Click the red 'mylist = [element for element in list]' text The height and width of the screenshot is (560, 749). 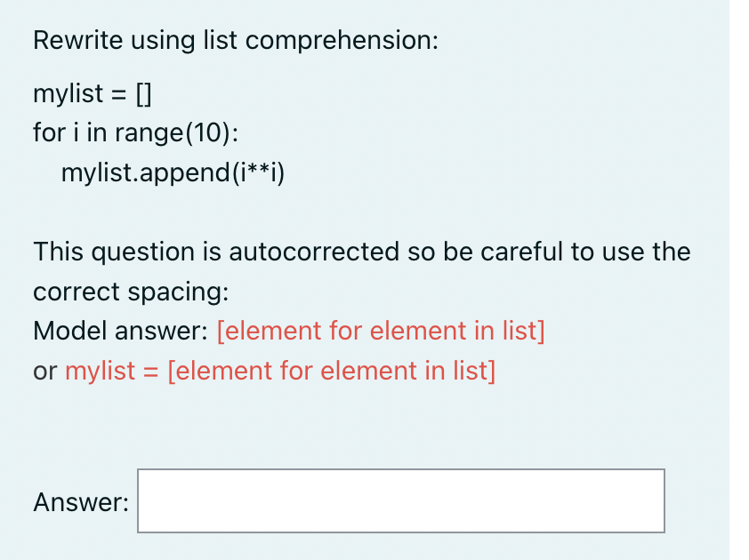pyautogui.click(x=280, y=371)
